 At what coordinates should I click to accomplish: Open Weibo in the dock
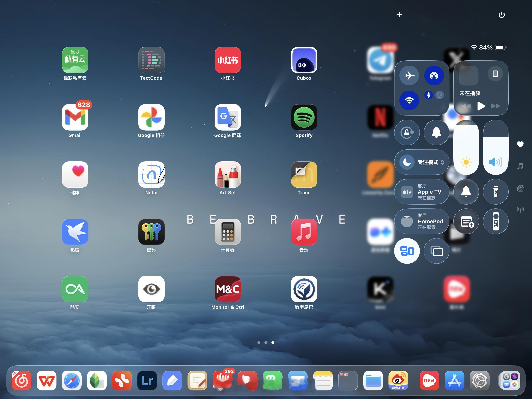pos(398,381)
